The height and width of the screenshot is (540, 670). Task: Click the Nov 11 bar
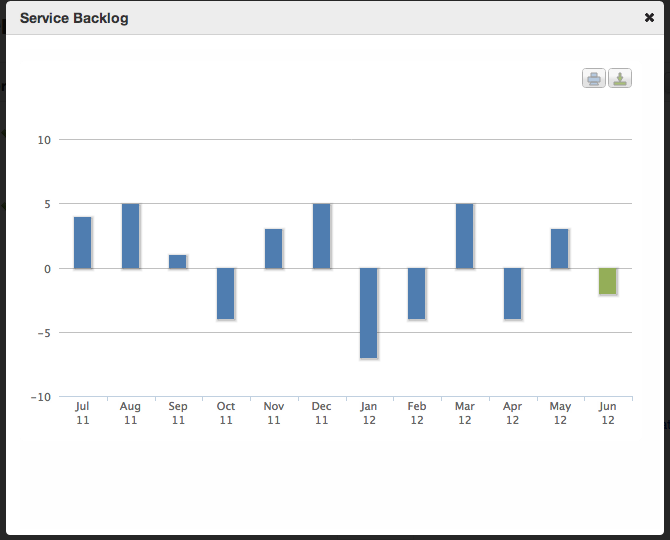point(273,248)
